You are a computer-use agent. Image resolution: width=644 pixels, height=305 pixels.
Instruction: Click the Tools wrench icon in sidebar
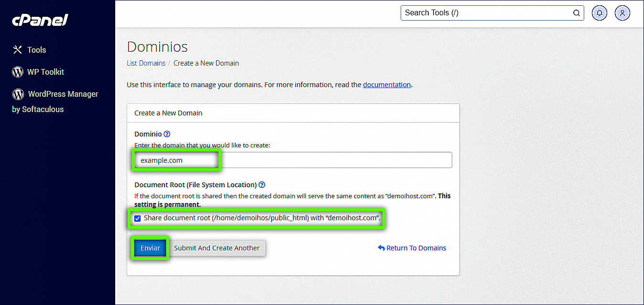pyautogui.click(x=18, y=50)
